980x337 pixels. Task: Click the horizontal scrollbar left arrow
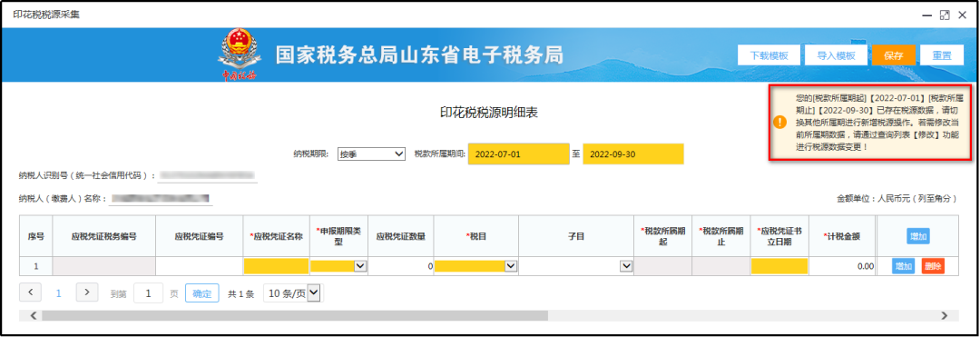[34, 316]
